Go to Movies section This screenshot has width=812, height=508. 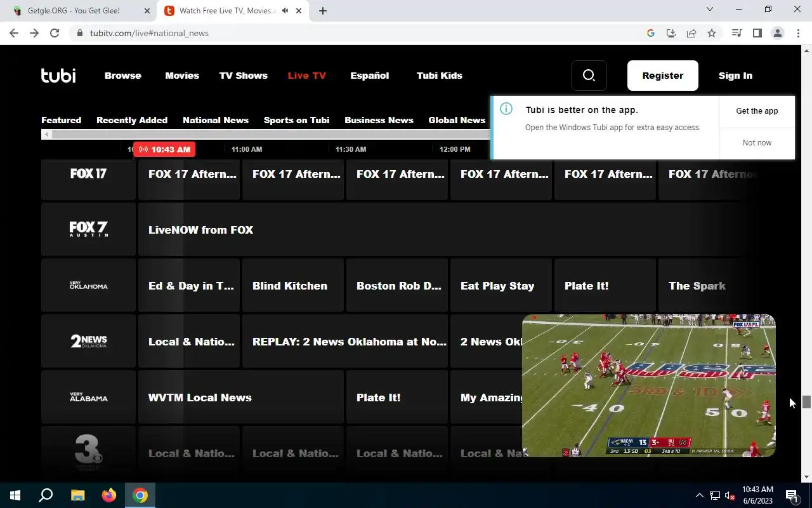182,76
